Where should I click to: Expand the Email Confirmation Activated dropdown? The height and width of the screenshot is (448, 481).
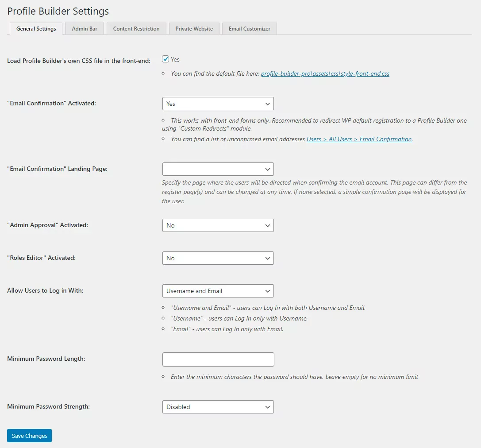218,104
